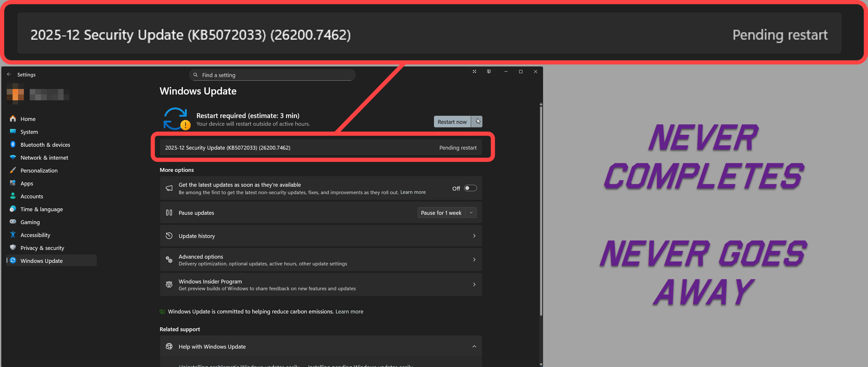Click the Pause updates icon
The image size is (868, 367).
(x=169, y=213)
